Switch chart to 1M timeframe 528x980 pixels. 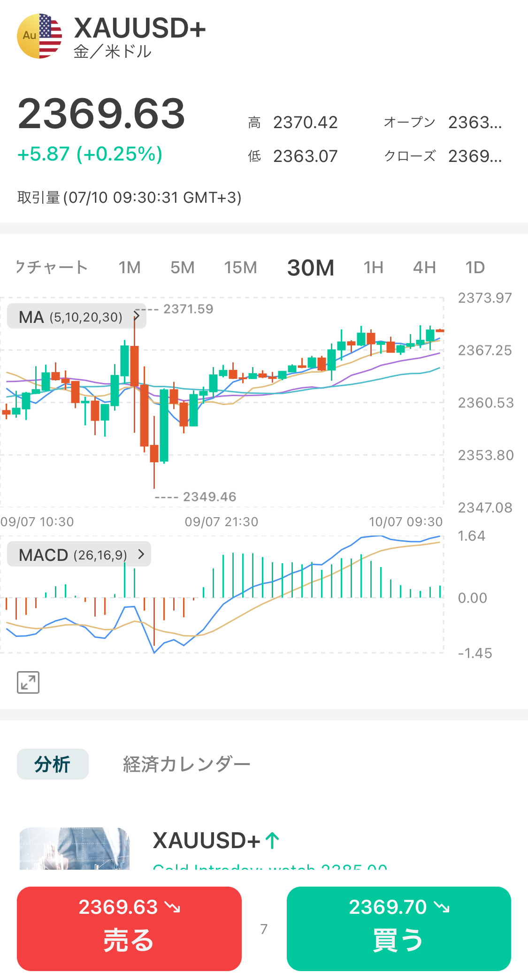[x=130, y=268]
